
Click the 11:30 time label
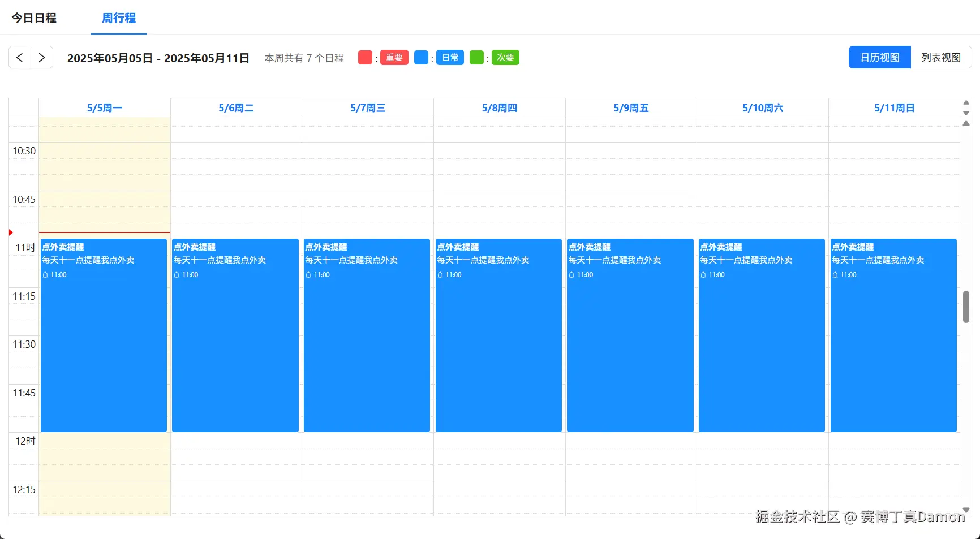pos(24,344)
